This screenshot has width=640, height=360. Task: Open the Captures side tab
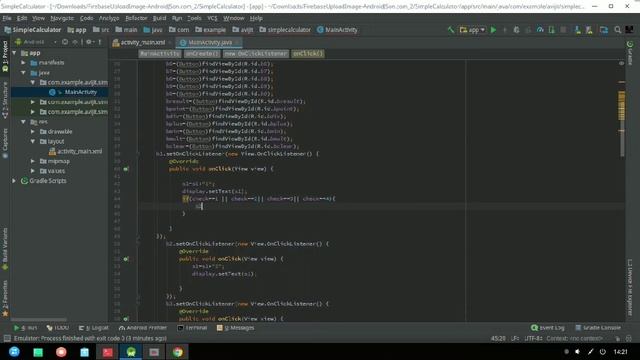click(x=5, y=143)
